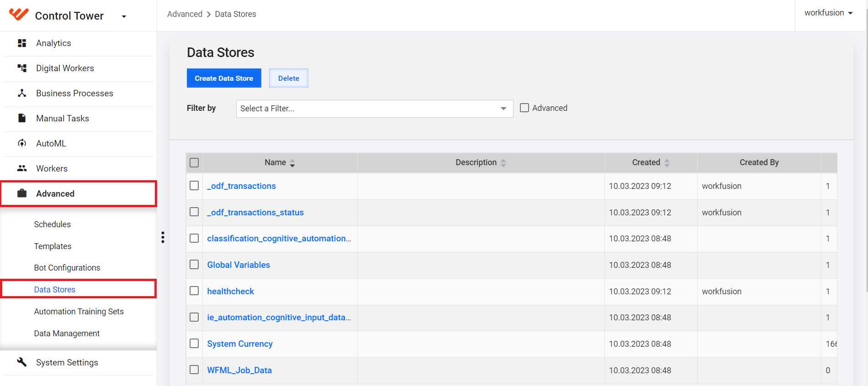Click the AutoML icon
The image size is (868, 386).
pyautogui.click(x=21, y=143)
